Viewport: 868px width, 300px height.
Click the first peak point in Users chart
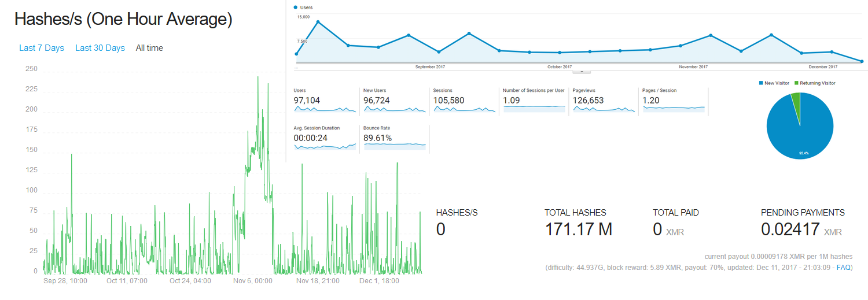tap(318, 22)
